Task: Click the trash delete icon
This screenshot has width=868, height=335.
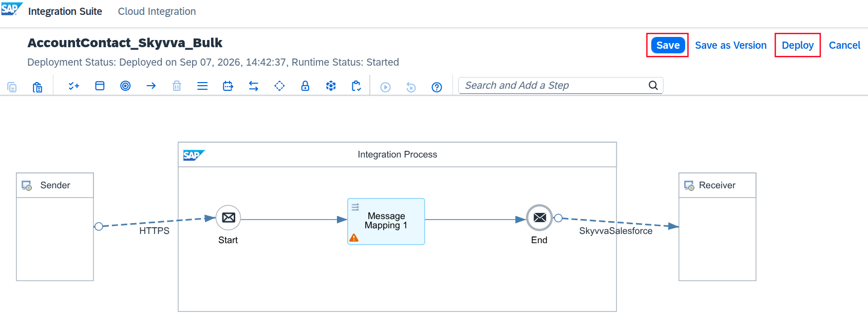Action: (177, 86)
